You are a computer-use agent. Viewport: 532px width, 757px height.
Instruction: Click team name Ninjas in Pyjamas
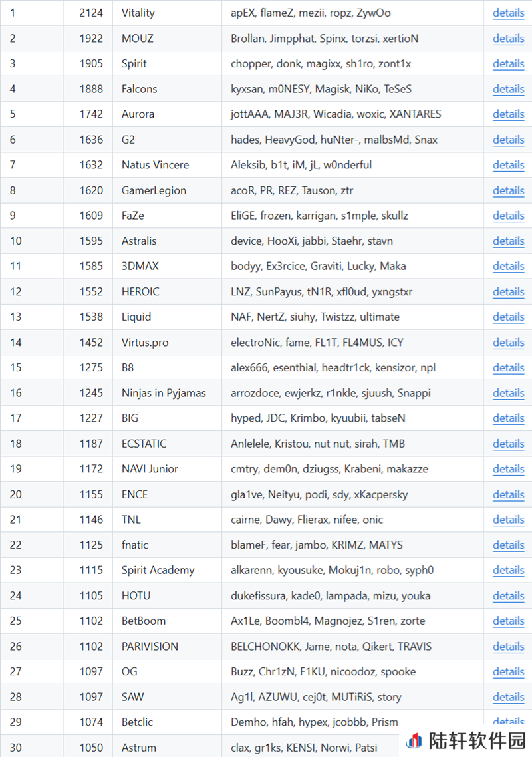pos(164,393)
